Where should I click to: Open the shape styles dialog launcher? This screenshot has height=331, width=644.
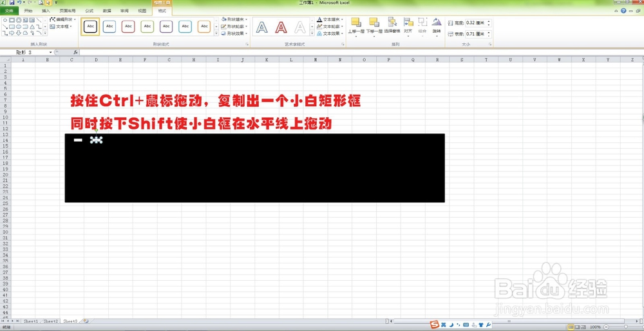(247, 44)
